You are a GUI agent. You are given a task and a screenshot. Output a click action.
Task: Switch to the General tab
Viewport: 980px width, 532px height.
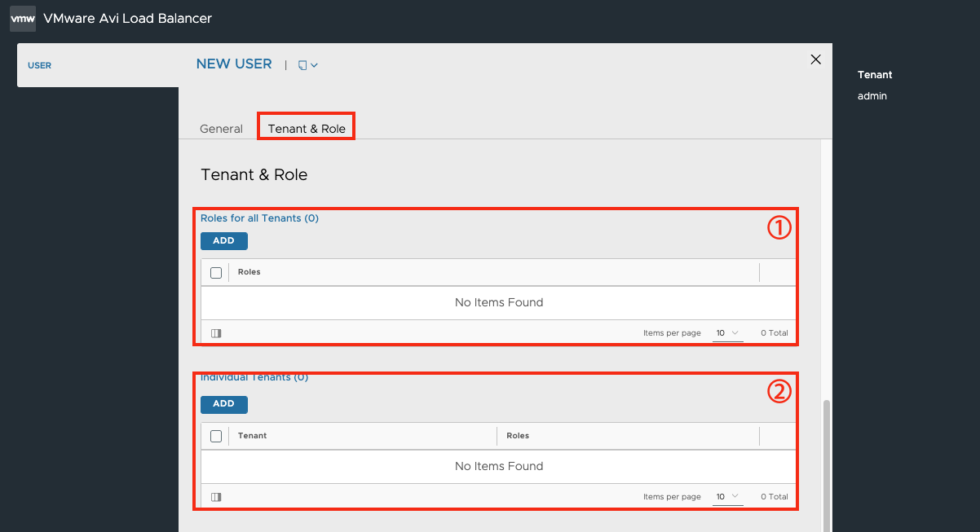[221, 129]
